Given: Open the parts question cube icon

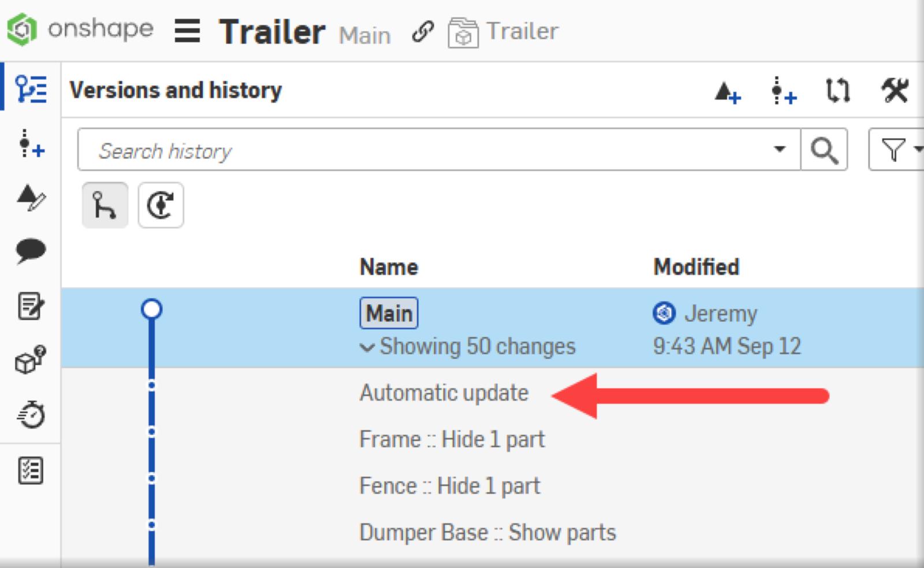Looking at the screenshot, I should (x=31, y=359).
